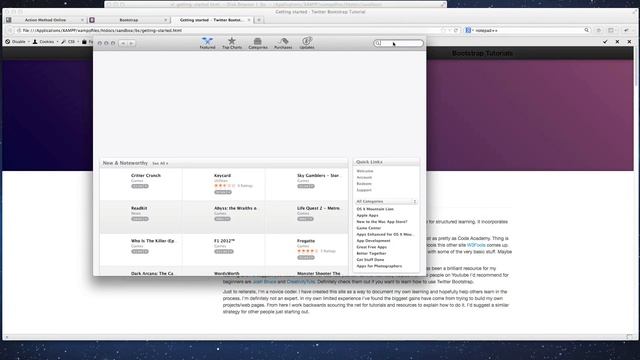
Task: Click the checkmark icon on developer toolbar
Action: 605,42
